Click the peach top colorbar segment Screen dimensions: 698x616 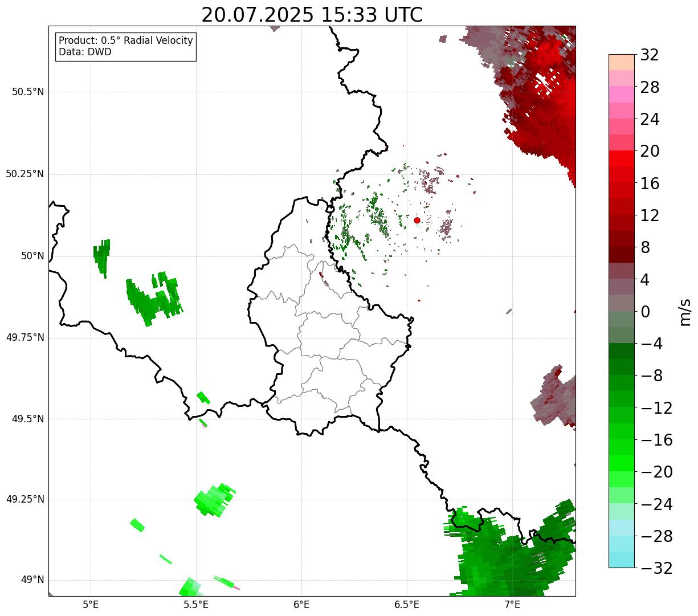pyautogui.click(x=622, y=62)
